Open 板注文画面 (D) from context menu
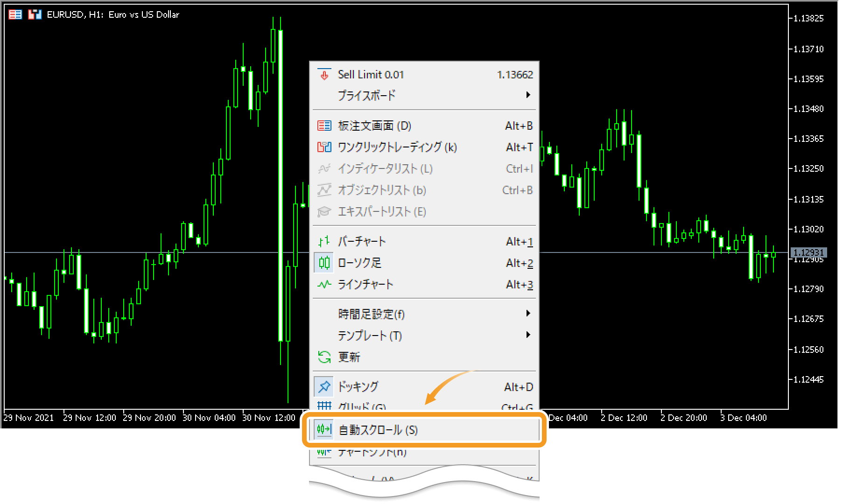This screenshot has height=504, width=843. pos(424,126)
